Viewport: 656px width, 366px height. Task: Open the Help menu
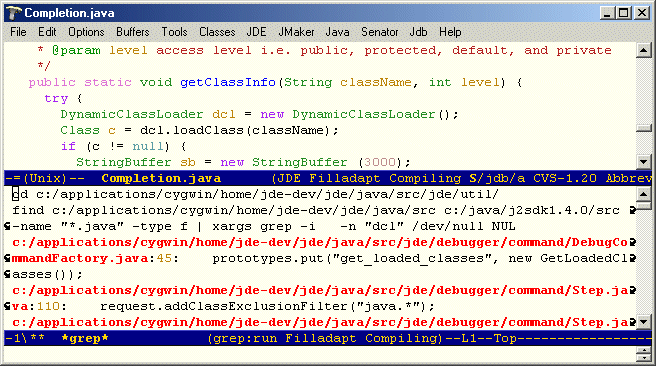coord(450,32)
